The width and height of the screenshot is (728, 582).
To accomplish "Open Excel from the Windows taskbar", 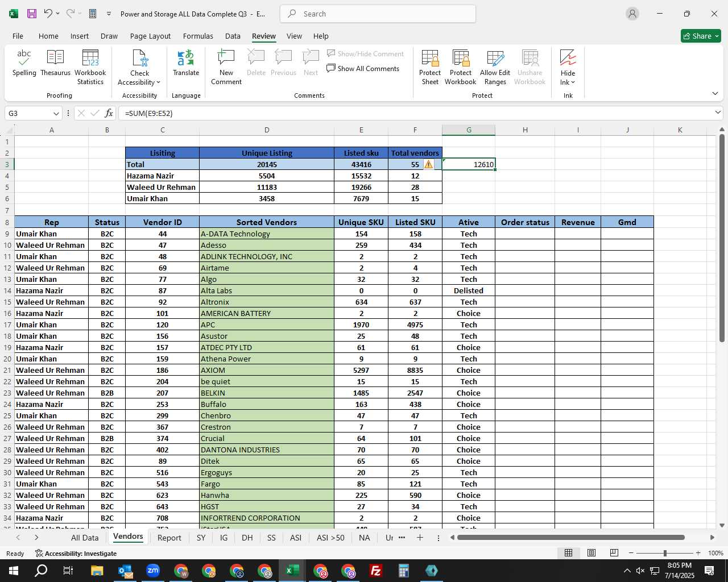I will pos(292,571).
